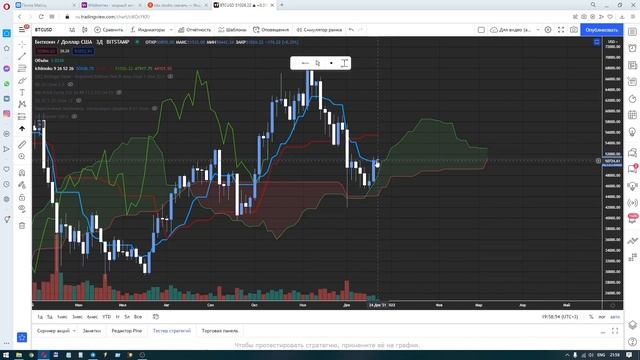Open the Шаблоны templates menu

[x=232, y=30]
